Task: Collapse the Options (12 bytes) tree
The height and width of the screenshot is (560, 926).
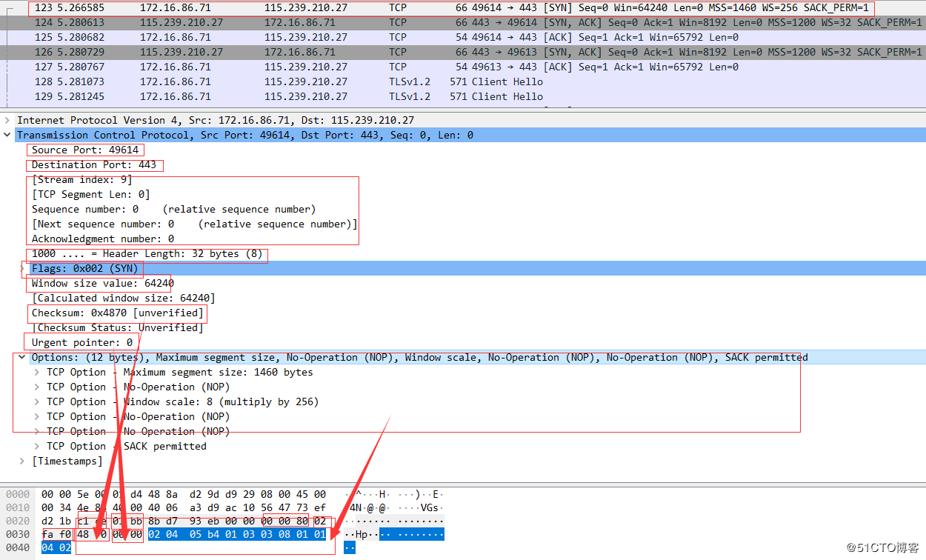Action: pos(22,357)
